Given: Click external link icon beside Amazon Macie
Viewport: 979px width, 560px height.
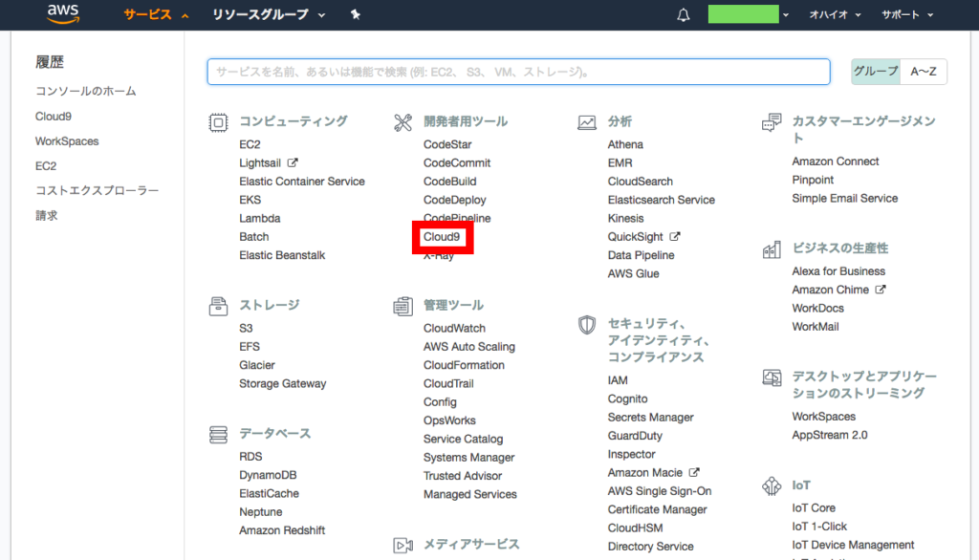Looking at the screenshot, I should tap(694, 473).
